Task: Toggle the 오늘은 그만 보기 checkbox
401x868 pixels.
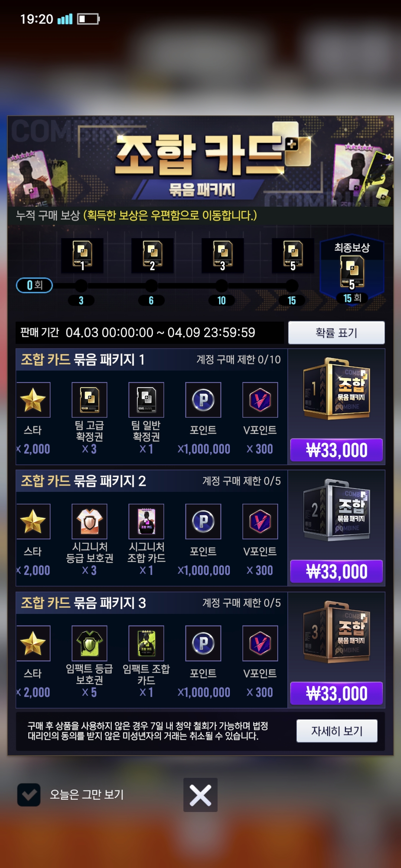Action: (x=29, y=795)
